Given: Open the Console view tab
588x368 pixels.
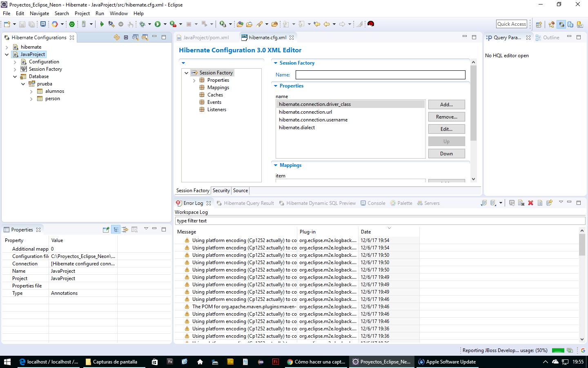Looking at the screenshot, I should coord(373,203).
